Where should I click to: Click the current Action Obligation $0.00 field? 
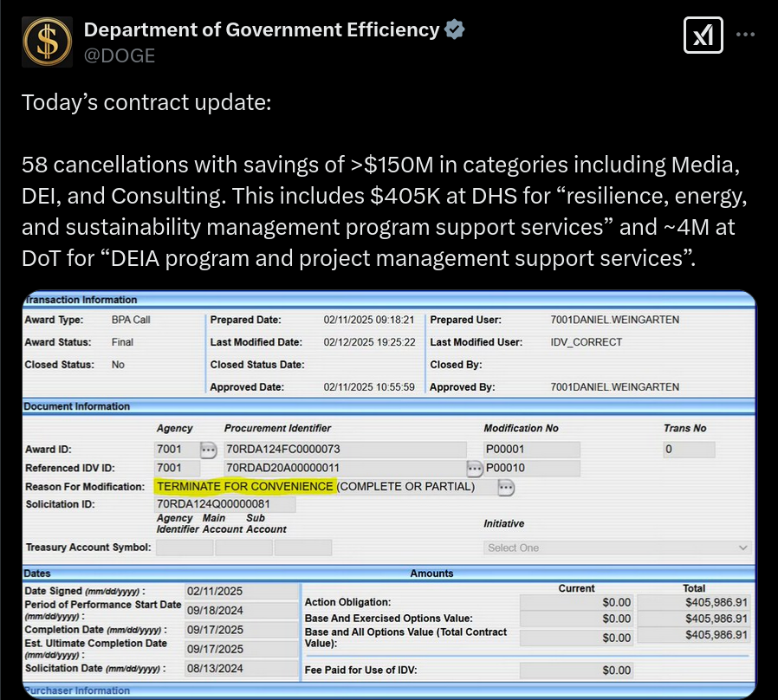click(576, 602)
